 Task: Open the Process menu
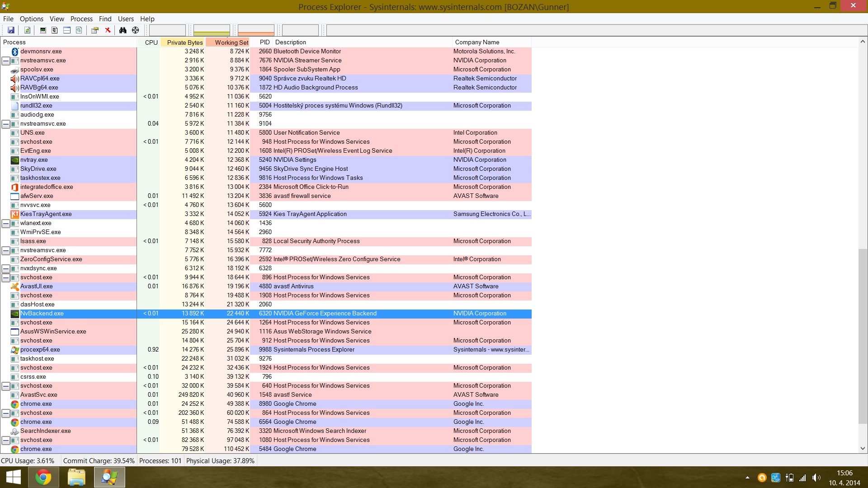click(81, 19)
